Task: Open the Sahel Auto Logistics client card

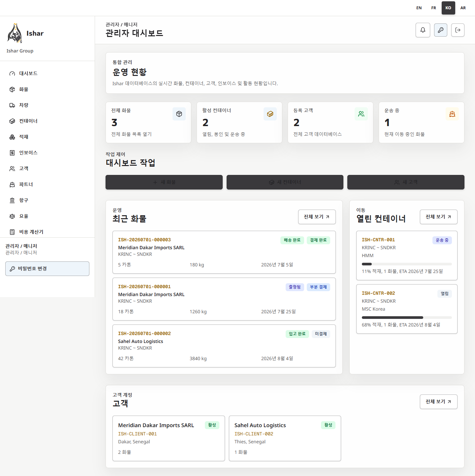Action: pyautogui.click(x=285, y=438)
